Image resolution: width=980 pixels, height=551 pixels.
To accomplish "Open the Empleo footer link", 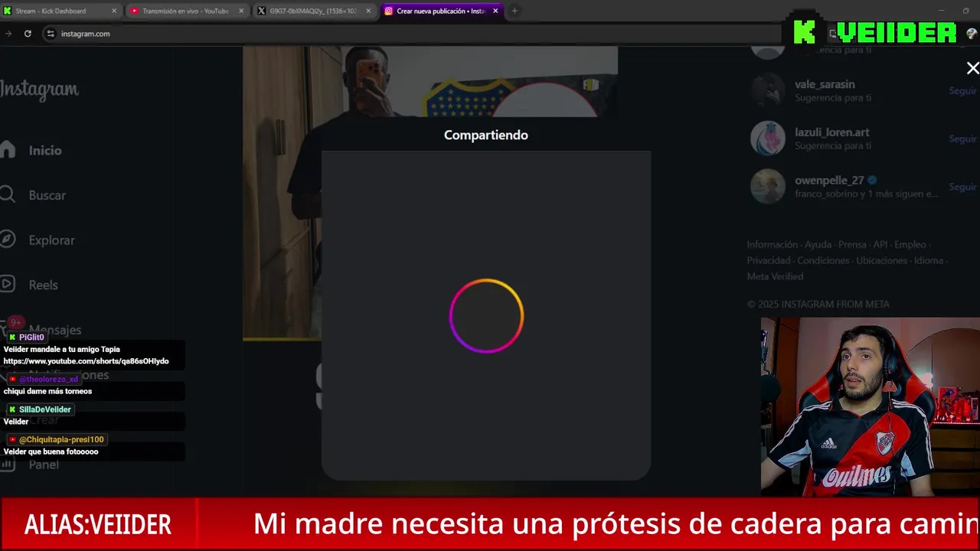I will pyautogui.click(x=910, y=245).
